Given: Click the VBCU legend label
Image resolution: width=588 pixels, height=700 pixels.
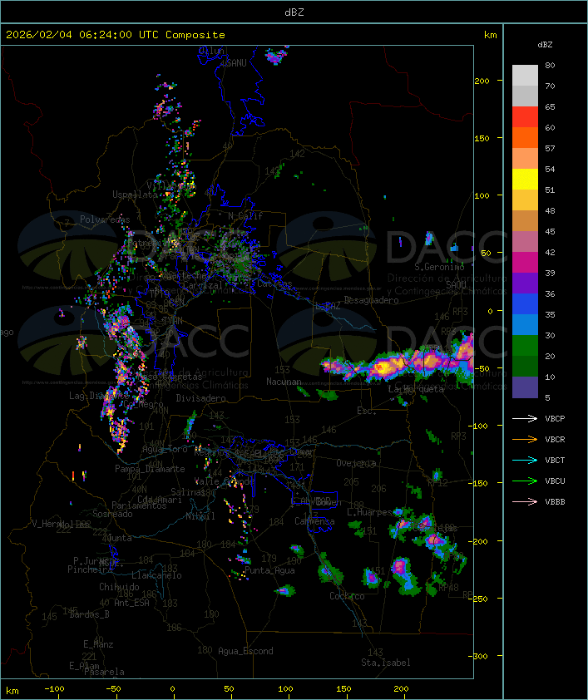Looking at the screenshot, I should (x=555, y=481).
